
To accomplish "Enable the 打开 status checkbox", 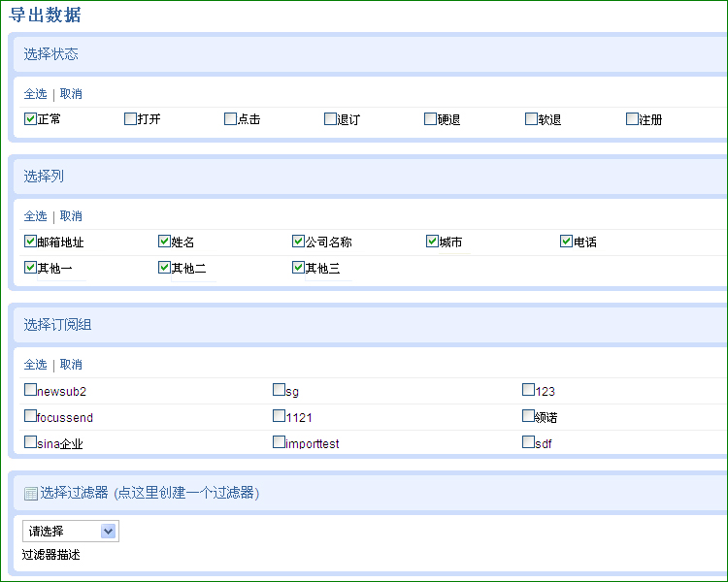I will [x=130, y=118].
